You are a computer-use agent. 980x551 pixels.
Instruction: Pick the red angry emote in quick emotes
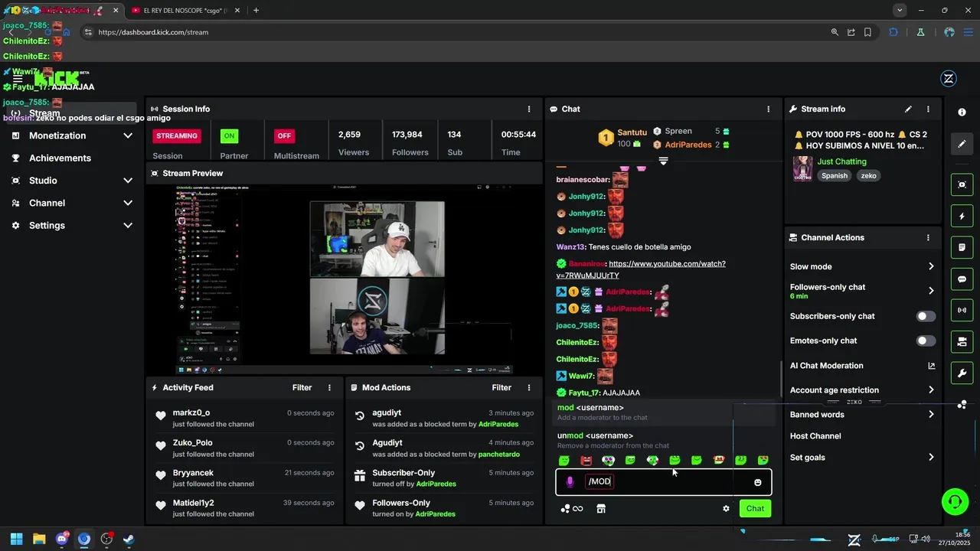[x=586, y=460]
